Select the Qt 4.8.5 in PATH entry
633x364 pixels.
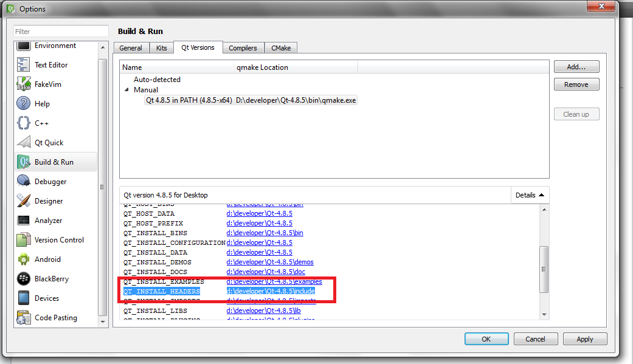[189, 100]
